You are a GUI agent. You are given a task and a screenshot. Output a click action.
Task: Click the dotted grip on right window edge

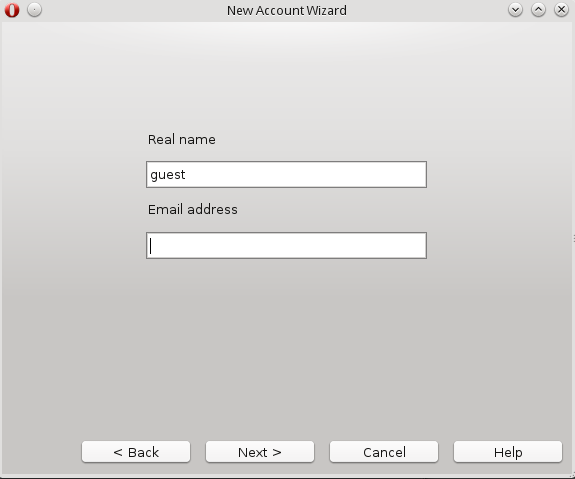[x=574, y=239]
